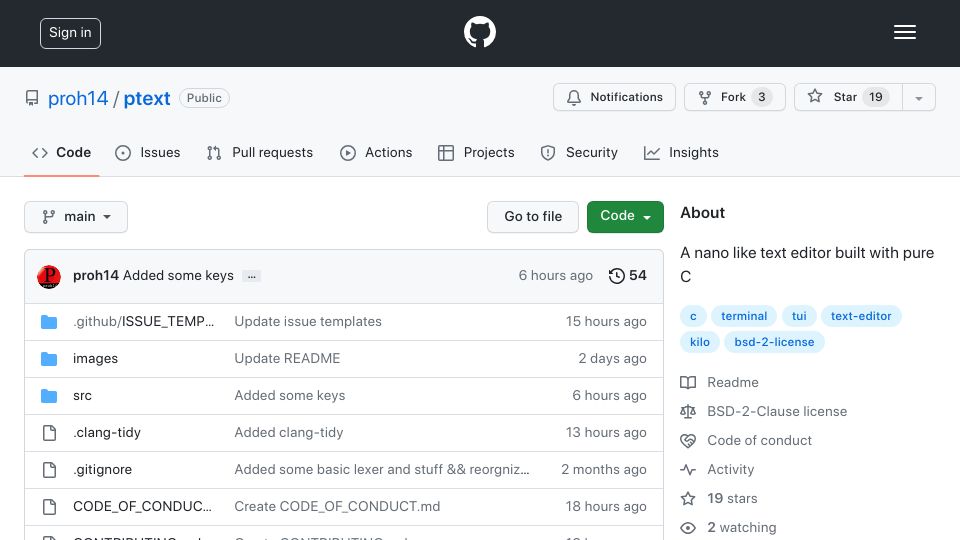Switch to the Code tab
Screen dimensions: 960x540
[61, 152]
